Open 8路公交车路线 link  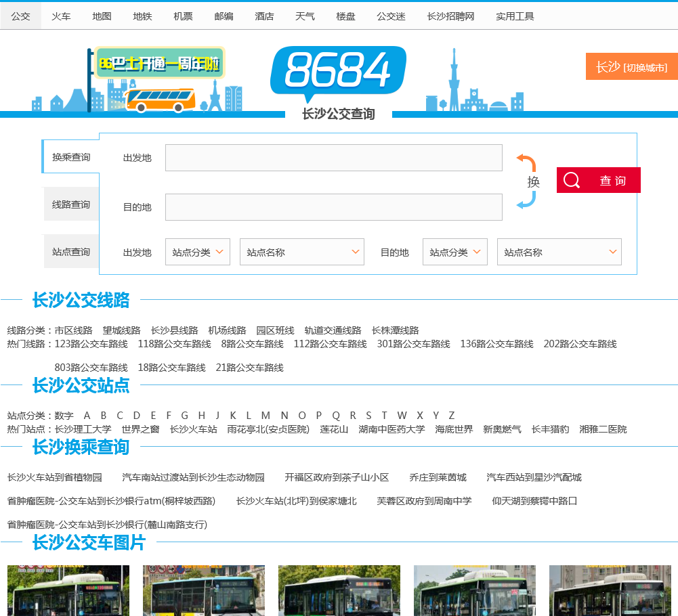253,344
